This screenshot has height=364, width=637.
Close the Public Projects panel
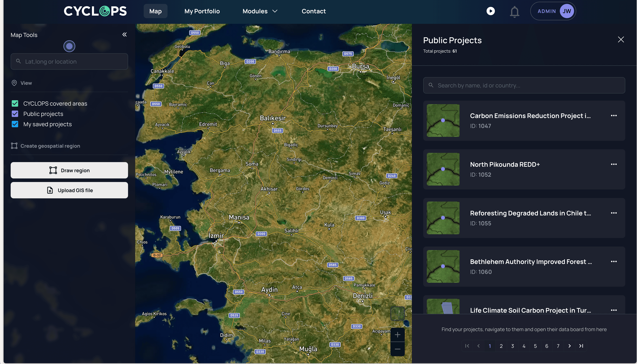click(621, 39)
